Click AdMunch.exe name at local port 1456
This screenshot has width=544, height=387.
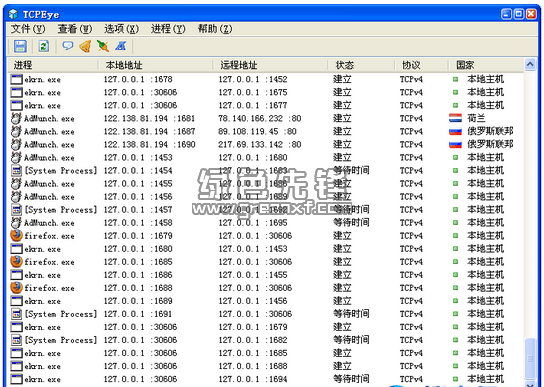49,197
